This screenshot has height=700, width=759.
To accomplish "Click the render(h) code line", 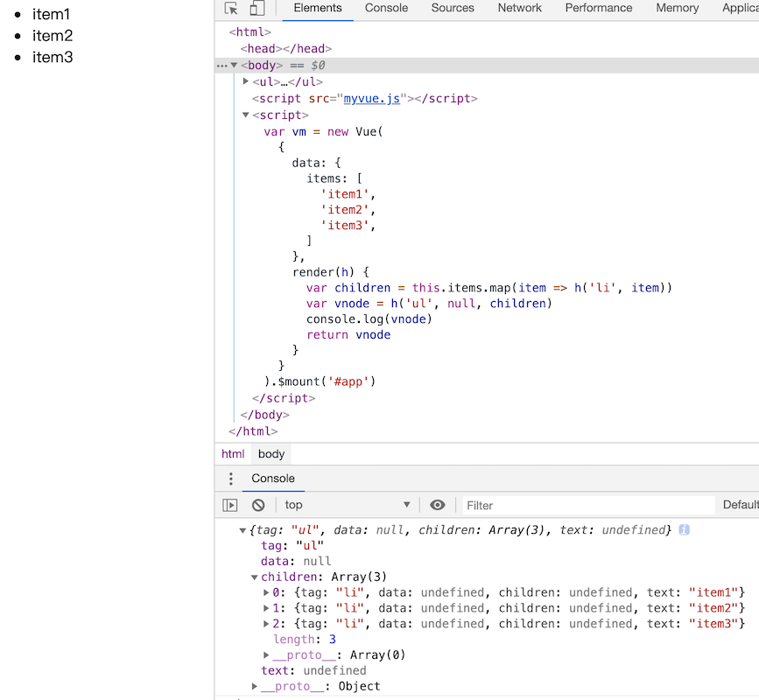I will pos(331,272).
